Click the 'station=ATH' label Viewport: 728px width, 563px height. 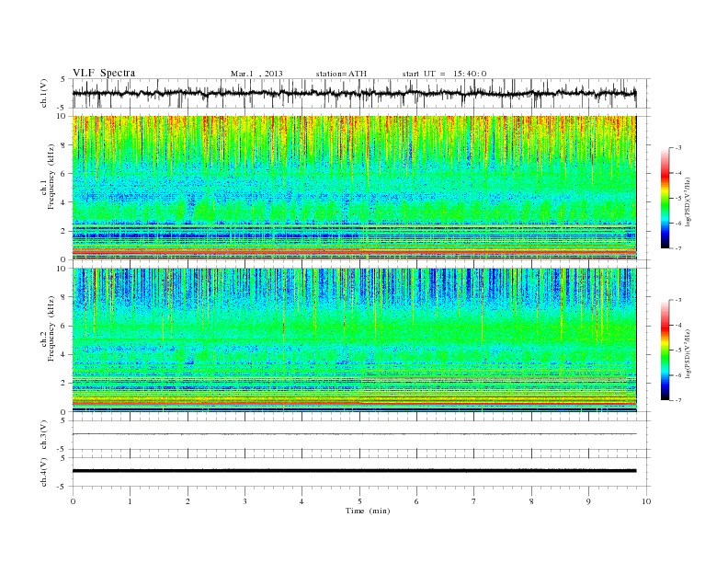point(341,74)
